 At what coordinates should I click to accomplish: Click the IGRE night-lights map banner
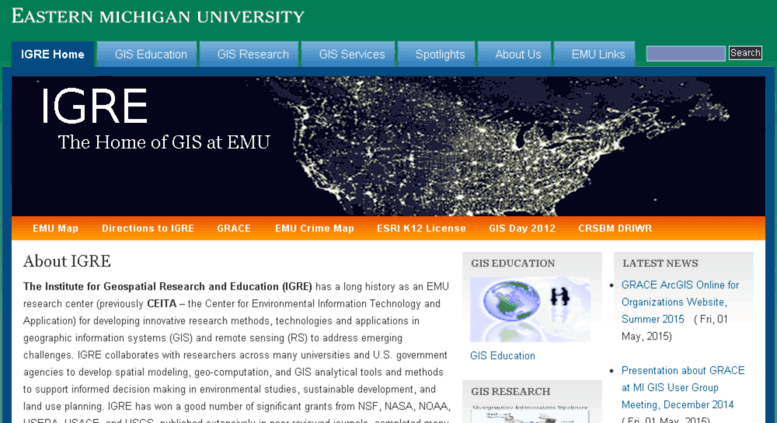[x=388, y=146]
